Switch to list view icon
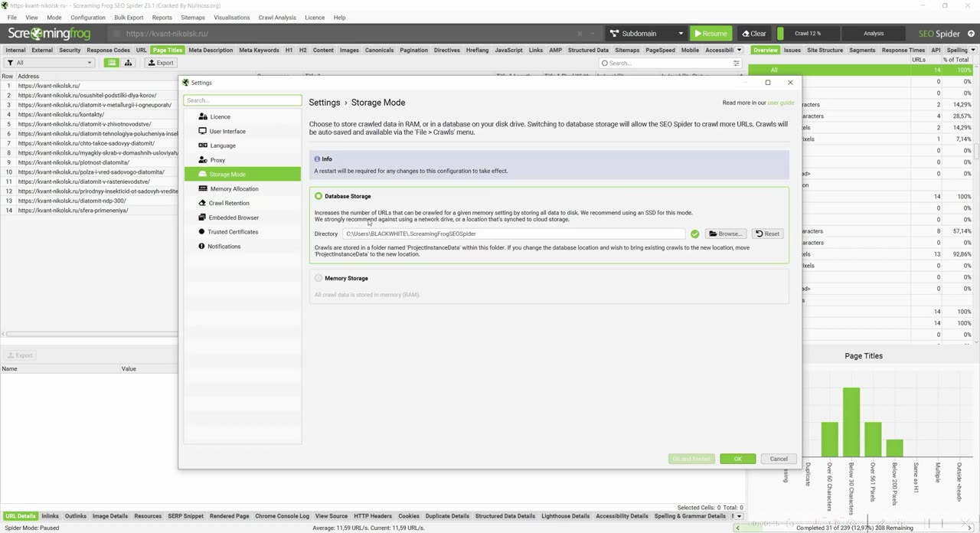 112,63
